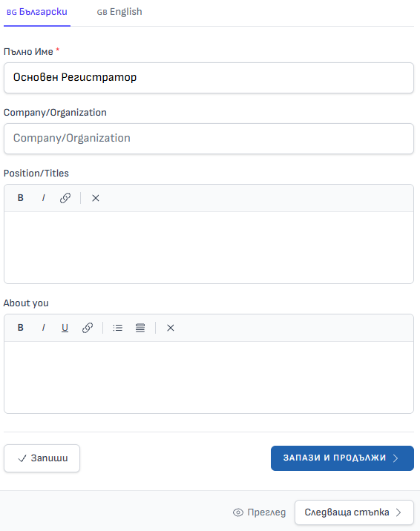Go to Следваща стъпка next step
420x531 pixels.
click(x=354, y=512)
